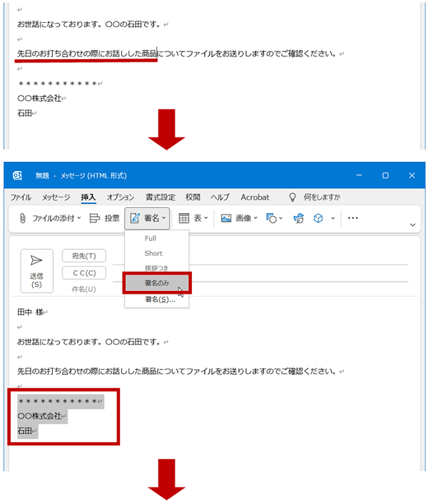This screenshot has height=504, width=428.
Task: Open the more commands ellipsis button
Action: tap(352, 218)
